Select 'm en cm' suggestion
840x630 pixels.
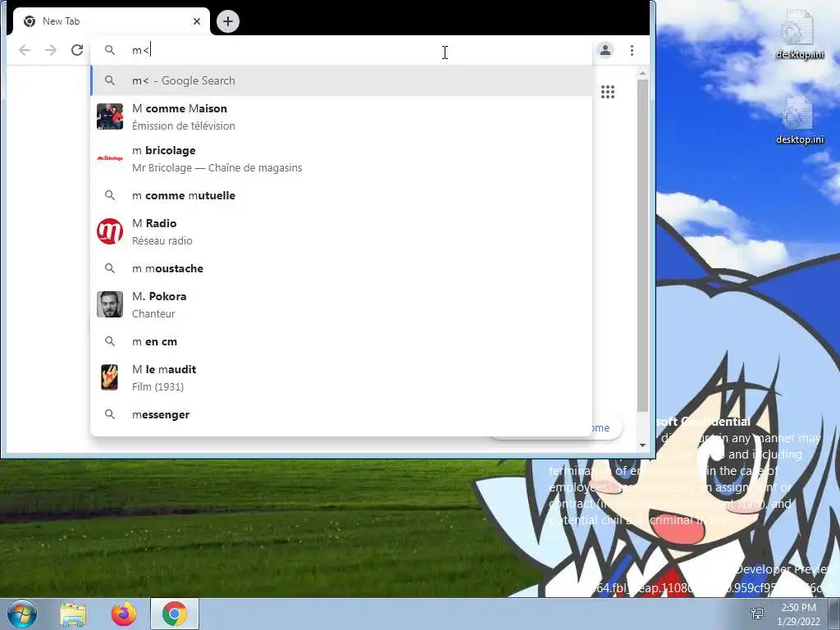(x=342, y=341)
